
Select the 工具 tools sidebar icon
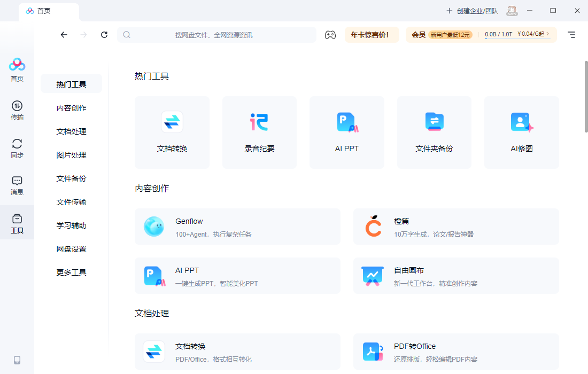pyautogui.click(x=17, y=222)
